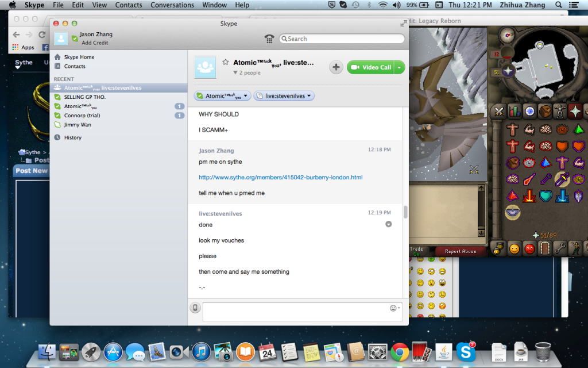The height and width of the screenshot is (368, 588).
Task: Star this conversation as a favorite
Action: coord(225,62)
